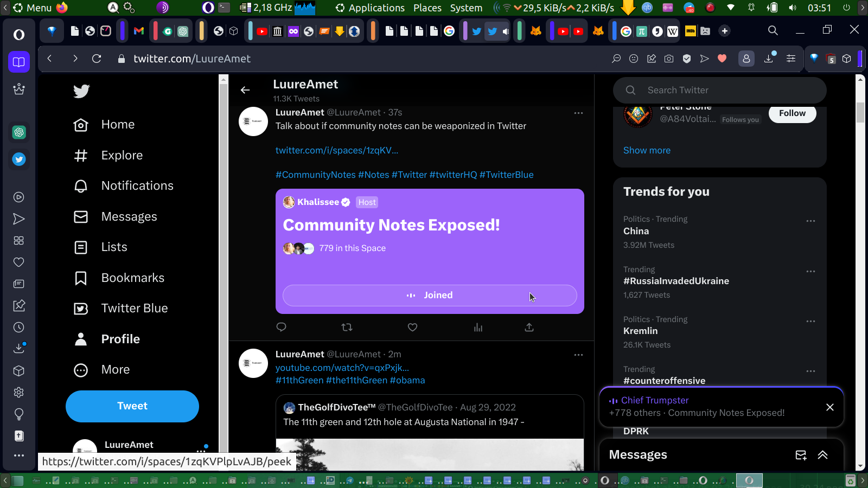Switch to the Gmail browser tab
The width and height of the screenshot is (868, 488).
tap(139, 31)
